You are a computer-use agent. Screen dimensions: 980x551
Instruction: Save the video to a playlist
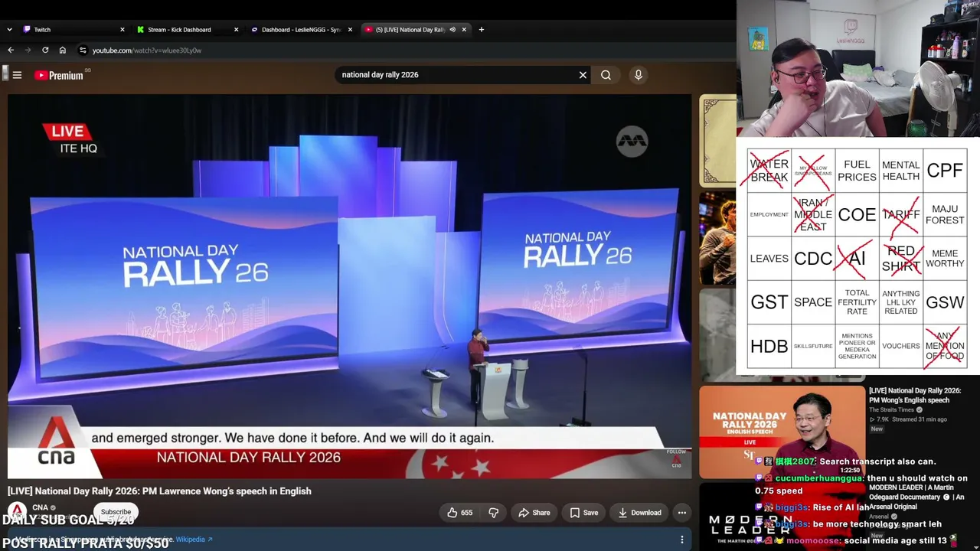coord(583,513)
